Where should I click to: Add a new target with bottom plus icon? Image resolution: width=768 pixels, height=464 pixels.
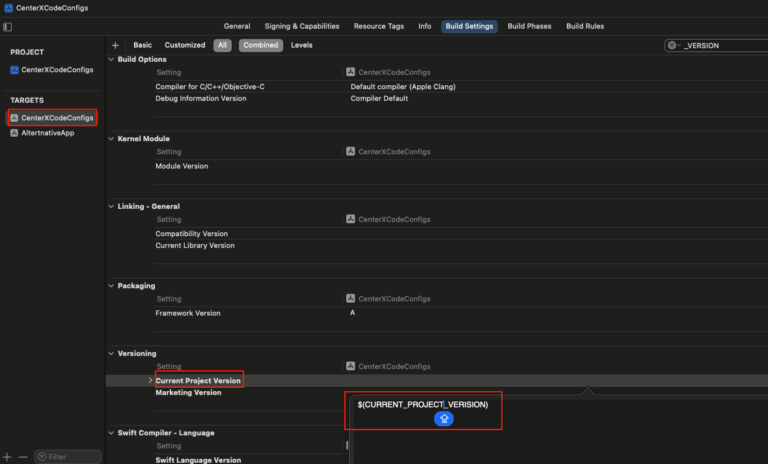[7, 457]
